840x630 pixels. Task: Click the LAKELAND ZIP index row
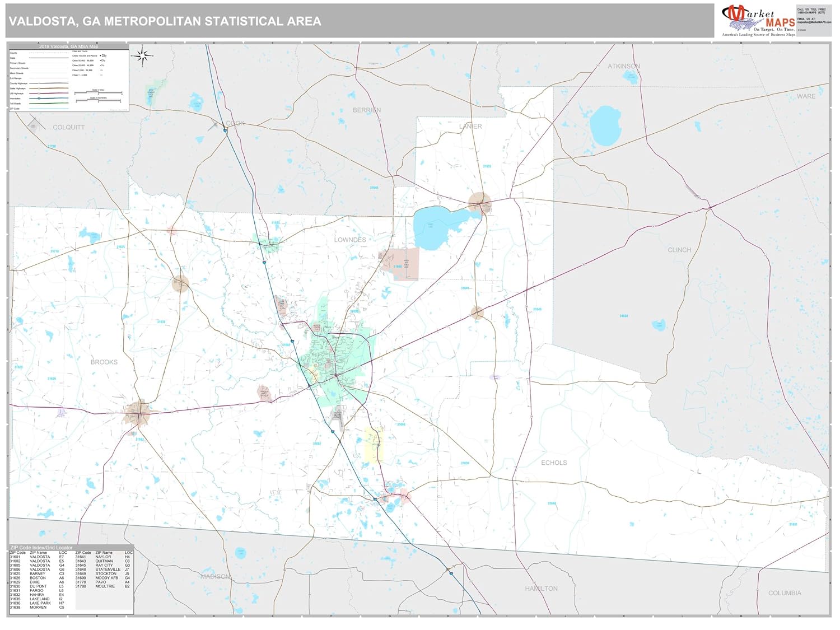[38, 599]
